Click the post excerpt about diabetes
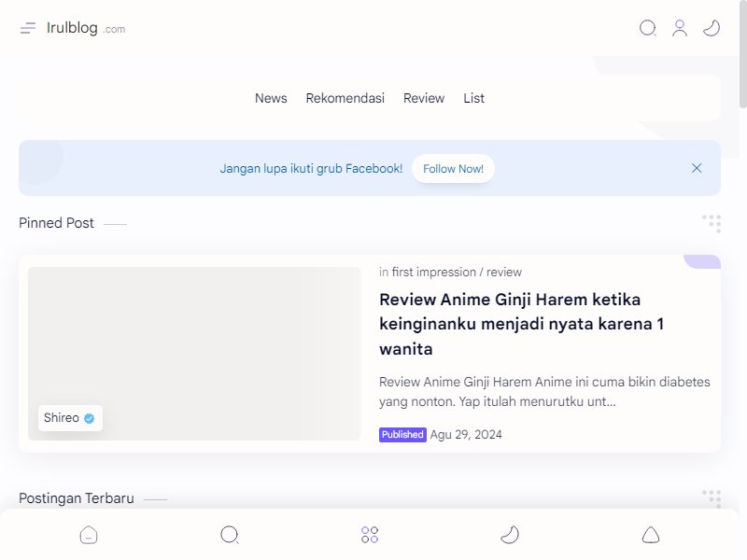 coord(544,391)
